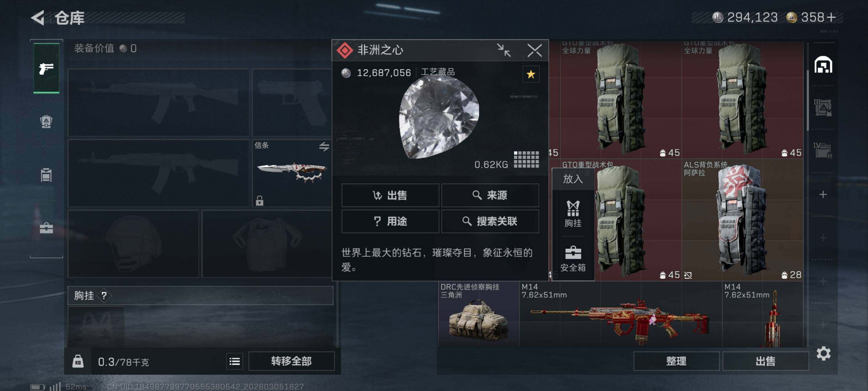Go back using the arrow beside 仓库

click(x=38, y=18)
